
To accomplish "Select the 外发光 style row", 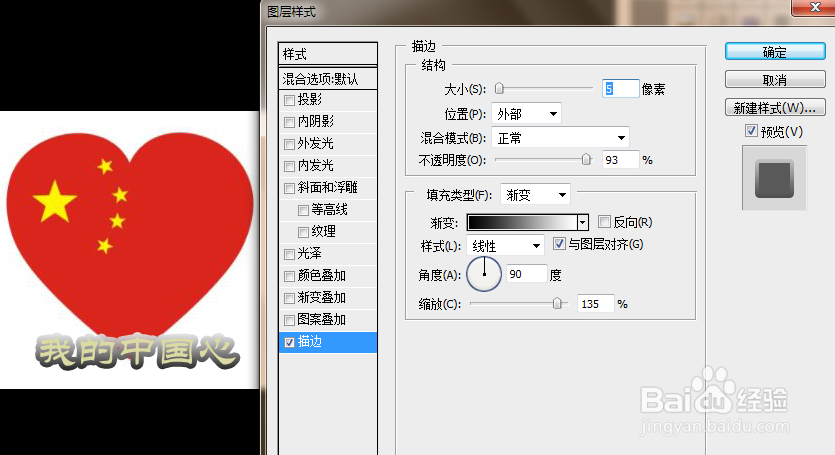I will pos(328,144).
